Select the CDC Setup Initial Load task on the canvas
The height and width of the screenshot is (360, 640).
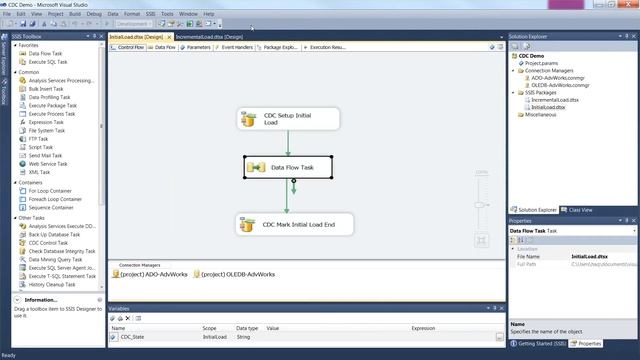tap(288, 119)
